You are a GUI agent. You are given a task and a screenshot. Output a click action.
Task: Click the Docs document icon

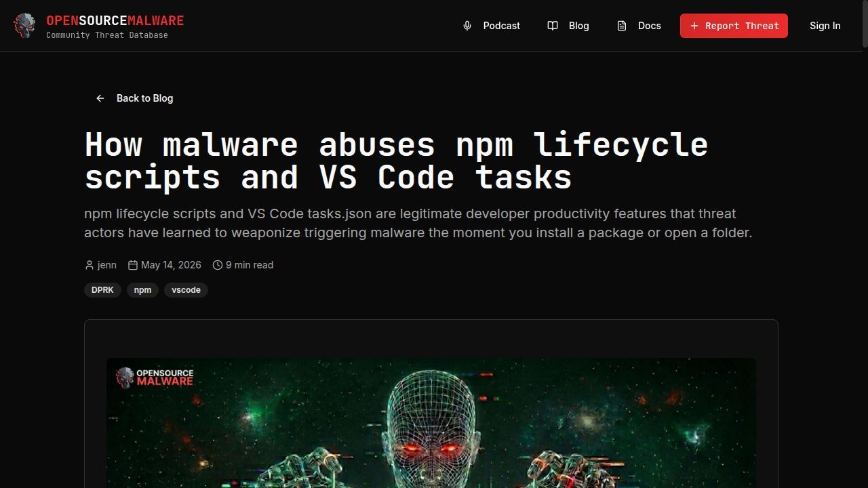(x=622, y=26)
